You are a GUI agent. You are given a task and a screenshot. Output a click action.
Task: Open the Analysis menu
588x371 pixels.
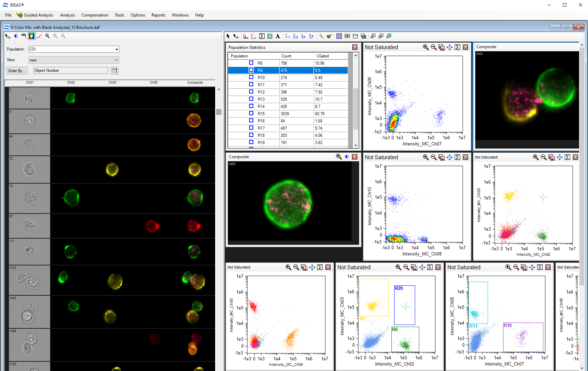(67, 15)
